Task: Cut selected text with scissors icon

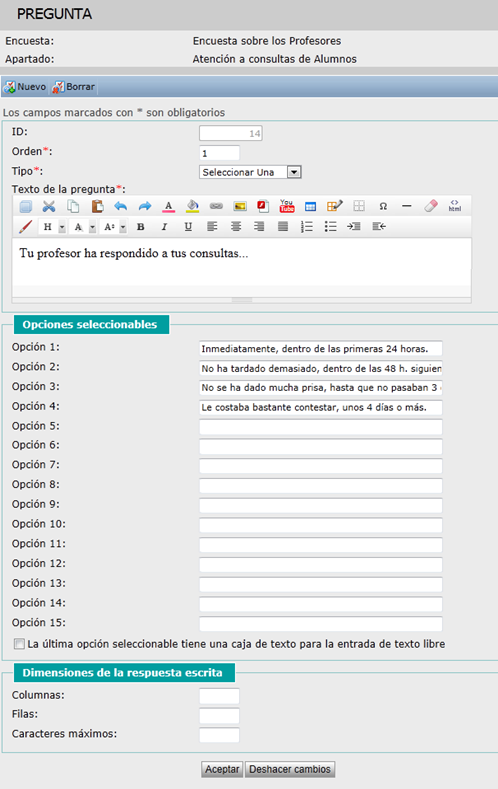Action: [49, 206]
